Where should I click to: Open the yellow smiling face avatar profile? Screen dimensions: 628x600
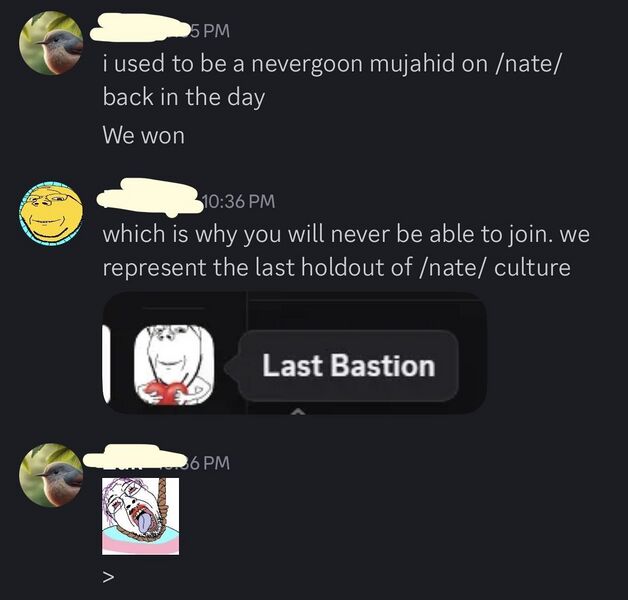pyautogui.click(x=51, y=213)
